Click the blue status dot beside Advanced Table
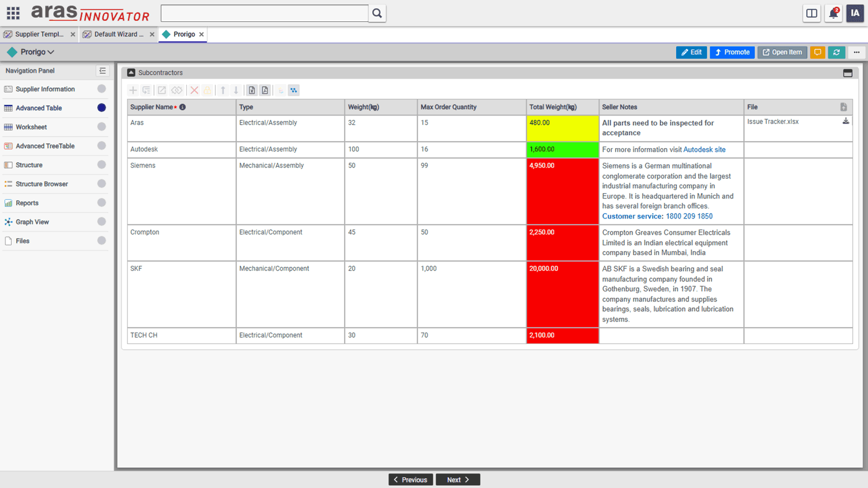Viewport: 868px width, 488px height. pyautogui.click(x=101, y=107)
